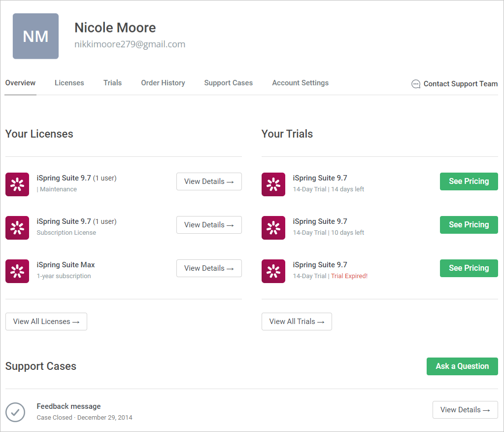The width and height of the screenshot is (504, 432).
Task: Click Case Closed December 29, 2014 text
Action: click(85, 418)
